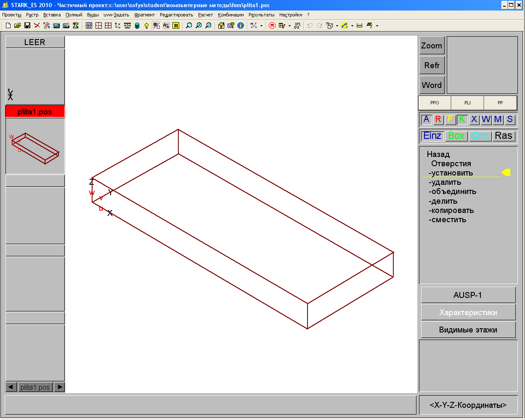Select the plita1.pos model thumbnail
The width and height of the screenshot is (525, 420).
pyautogui.click(x=35, y=146)
